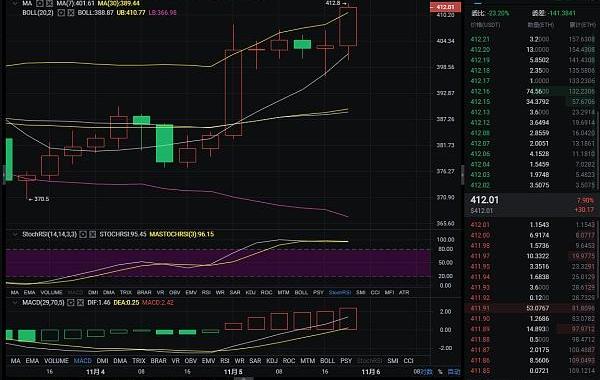This screenshot has height=380, width=600.
Task: Toggle auto (自动) price scale
Action: [x=454, y=372]
